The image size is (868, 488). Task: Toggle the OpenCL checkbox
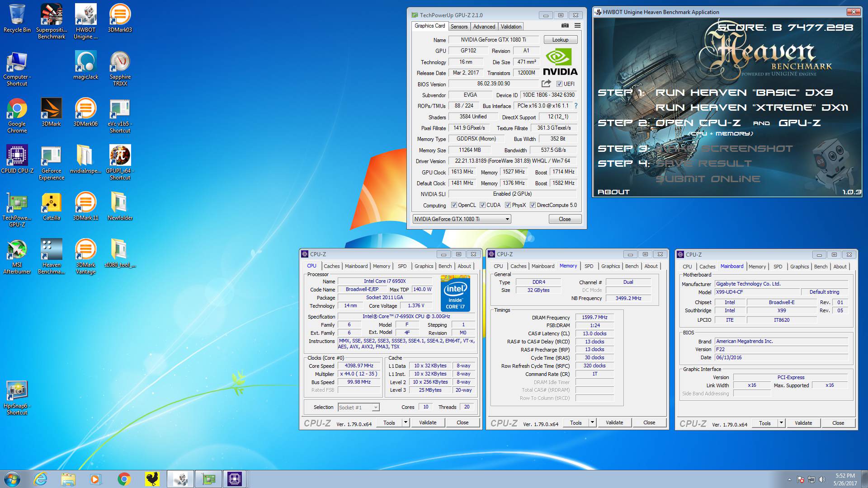coord(454,205)
